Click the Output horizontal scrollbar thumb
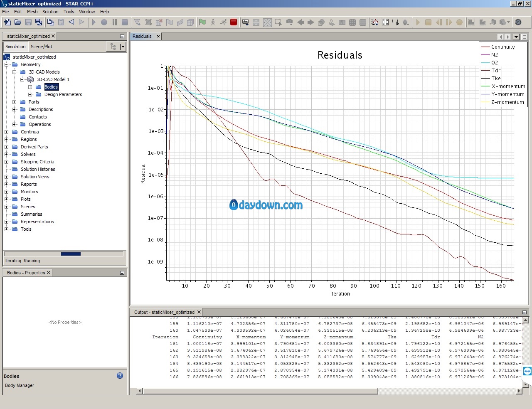The width and height of the screenshot is (532, 409). (x=261, y=391)
